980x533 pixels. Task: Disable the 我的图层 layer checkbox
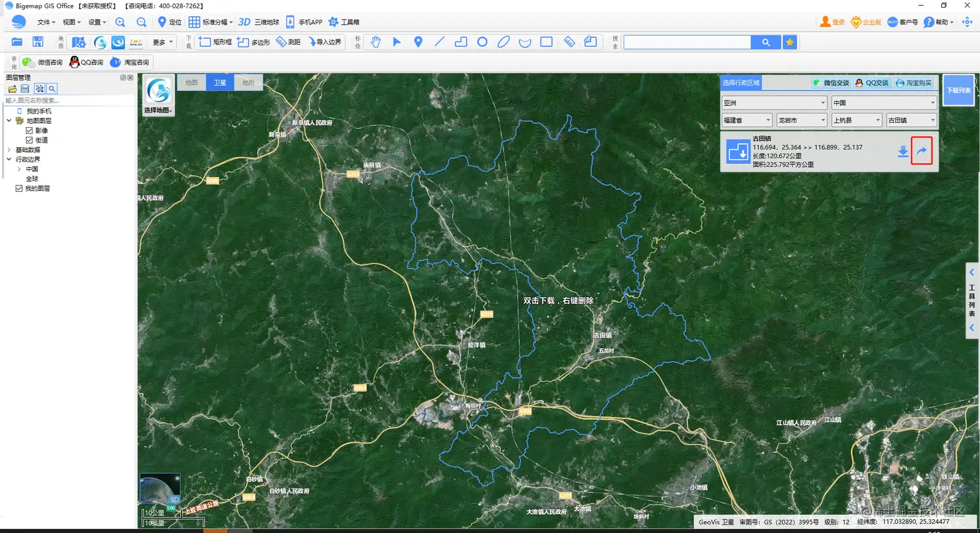click(19, 188)
